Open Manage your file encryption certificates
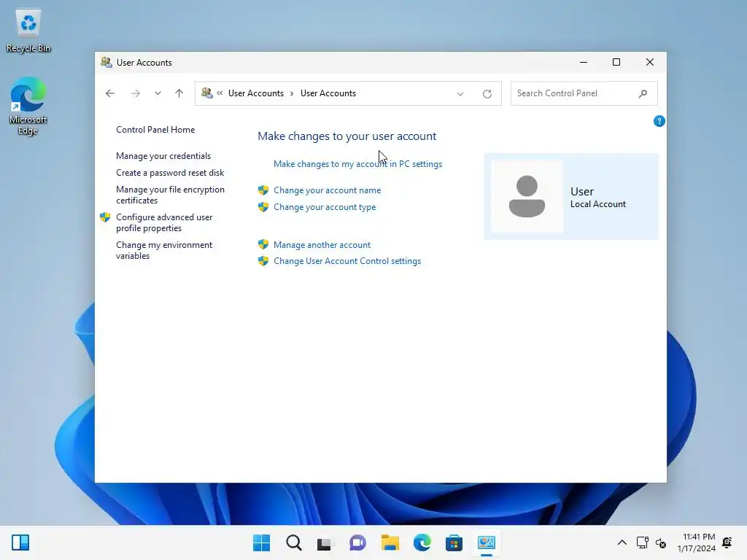The height and width of the screenshot is (560, 747). pos(170,195)
